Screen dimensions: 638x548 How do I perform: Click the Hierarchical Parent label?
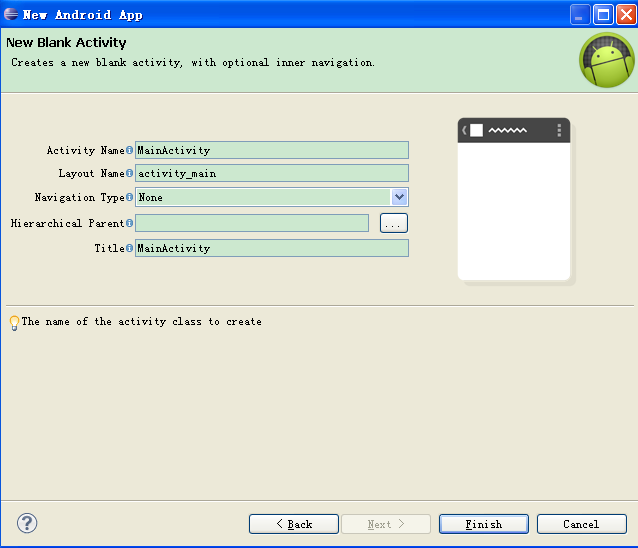[67, 223]
